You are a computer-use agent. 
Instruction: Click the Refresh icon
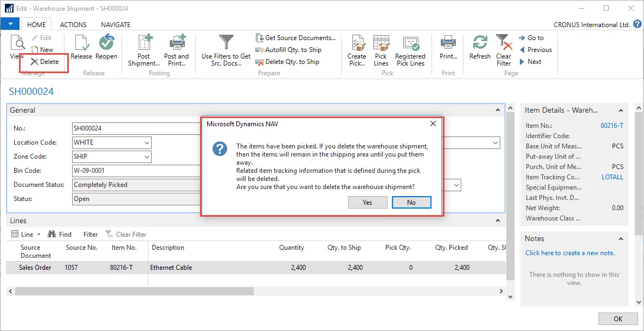(480, 43)
